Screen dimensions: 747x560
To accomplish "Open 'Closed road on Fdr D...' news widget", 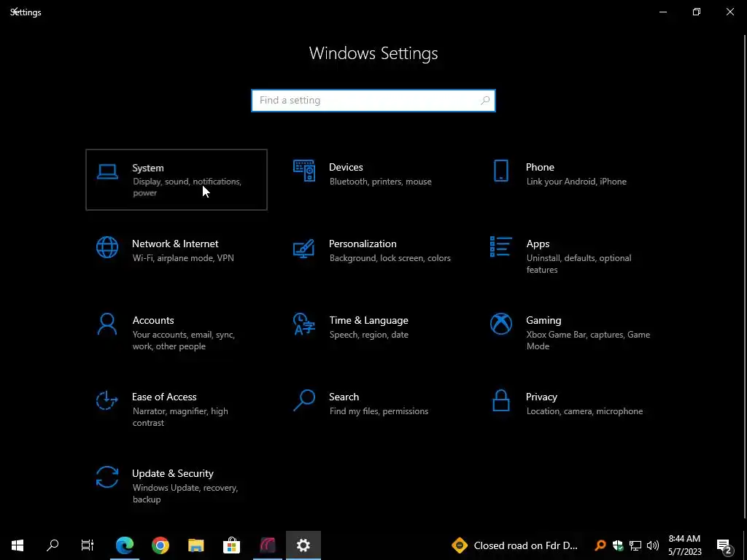I will pos(515,545).
